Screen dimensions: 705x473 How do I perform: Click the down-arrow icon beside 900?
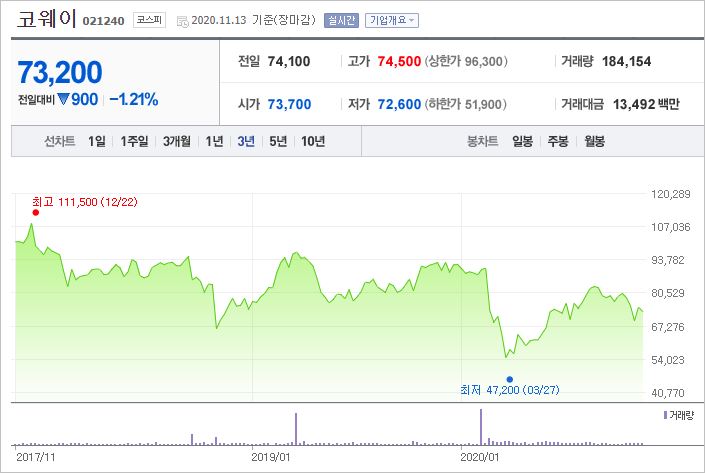click(63, 99)
